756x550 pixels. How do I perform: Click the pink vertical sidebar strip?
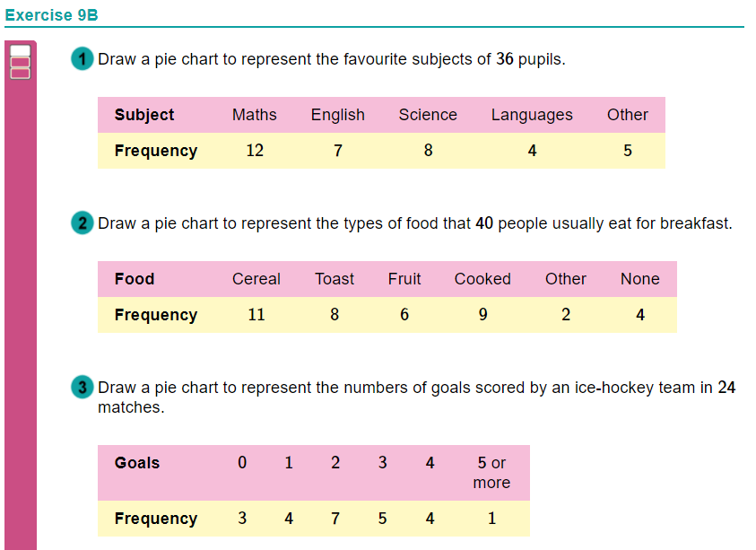pyautogui.click(x=21, y=295)
